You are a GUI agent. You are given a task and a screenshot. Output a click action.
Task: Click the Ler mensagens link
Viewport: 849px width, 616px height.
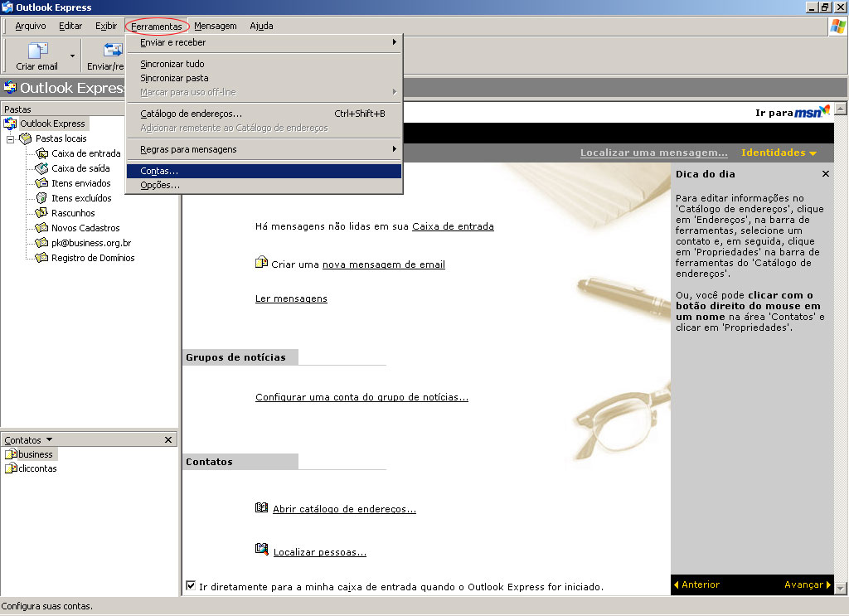(291, 298)
